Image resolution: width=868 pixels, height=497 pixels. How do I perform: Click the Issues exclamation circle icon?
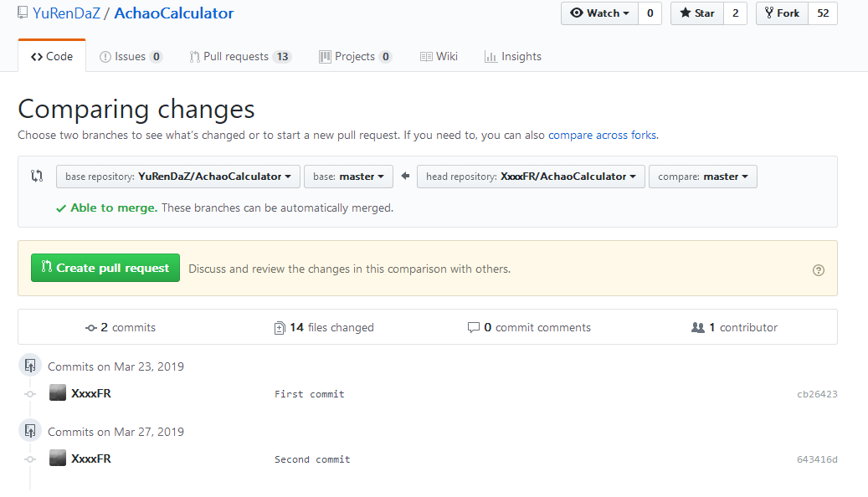point(105,57)
